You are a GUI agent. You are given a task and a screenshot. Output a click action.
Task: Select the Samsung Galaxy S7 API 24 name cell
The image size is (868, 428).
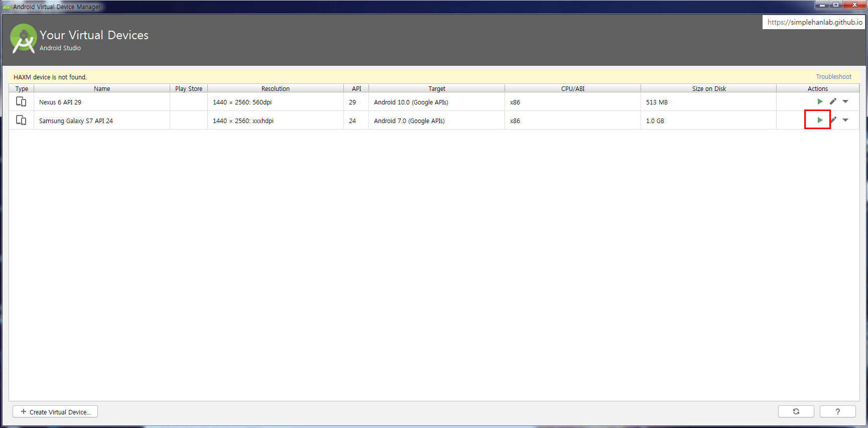click(102, 121)
